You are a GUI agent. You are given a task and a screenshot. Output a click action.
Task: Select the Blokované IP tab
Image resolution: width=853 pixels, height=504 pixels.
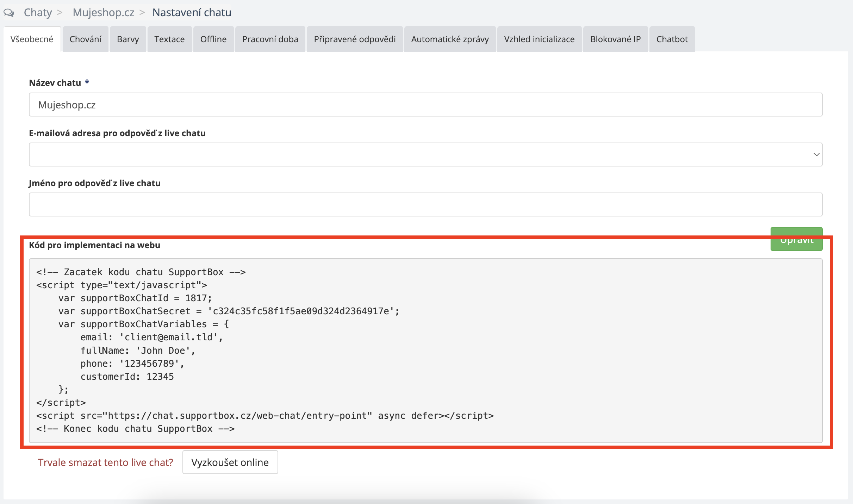[x=615, y=39]
